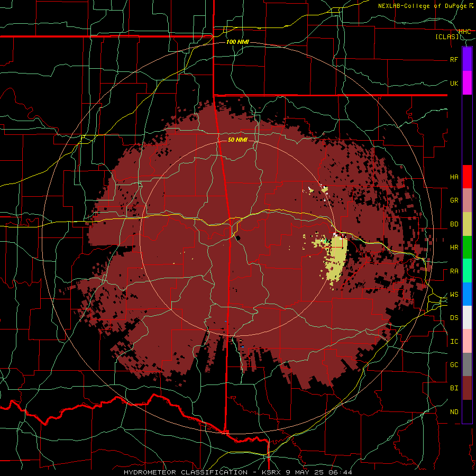
Task: Click the BD legend label
Action: click(454, 224)
